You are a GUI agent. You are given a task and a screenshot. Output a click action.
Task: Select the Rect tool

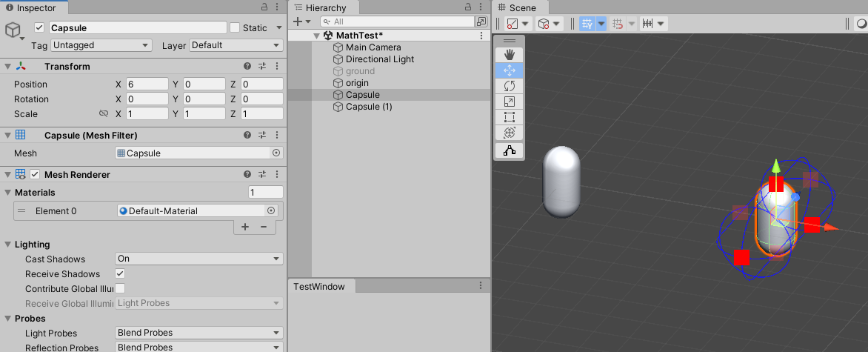coord(510,117)
